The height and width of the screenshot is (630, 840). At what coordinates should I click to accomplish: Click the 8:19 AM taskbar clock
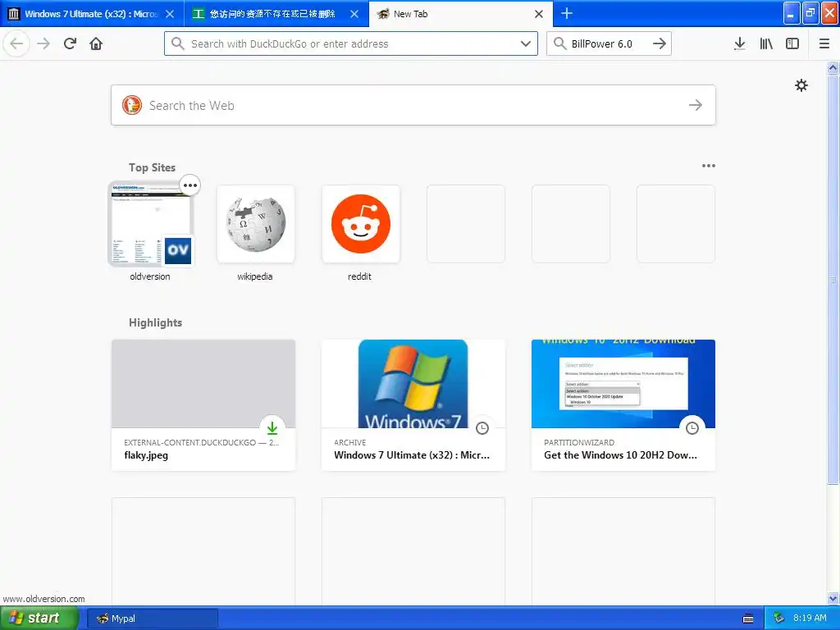pyautogui.click(x=810, y=618)
